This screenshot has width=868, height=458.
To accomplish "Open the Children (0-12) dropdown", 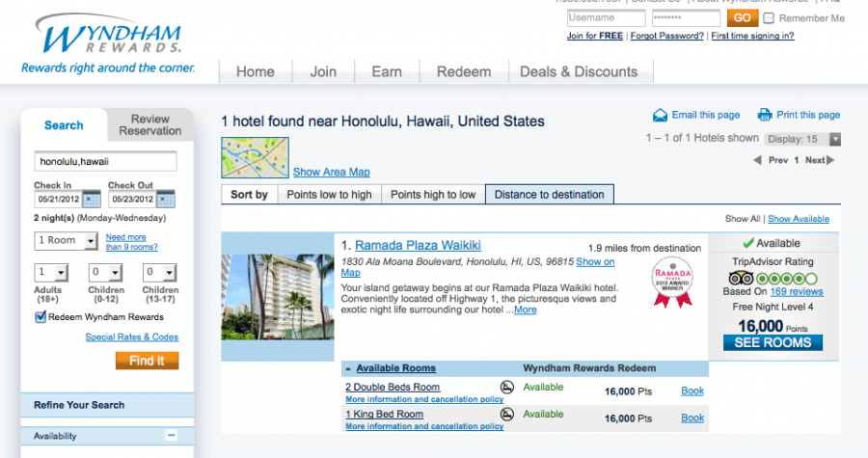I will [105, 272].
